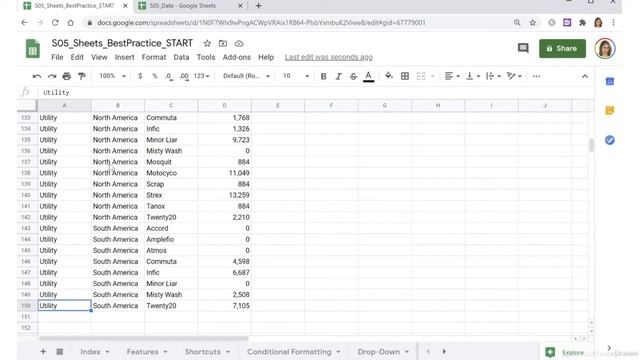640x360 pixels.
Task: Select column D header
Action: point(224,106)
